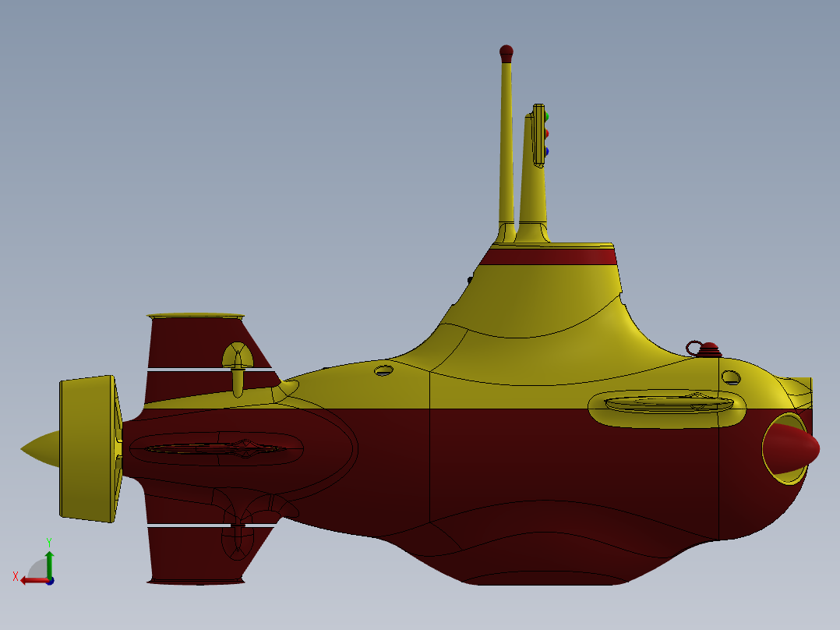Select the yellow tail cone behind the propeller
Viewport: 840px width, 630px height.
pyautogui.click(x=41, y=448)
